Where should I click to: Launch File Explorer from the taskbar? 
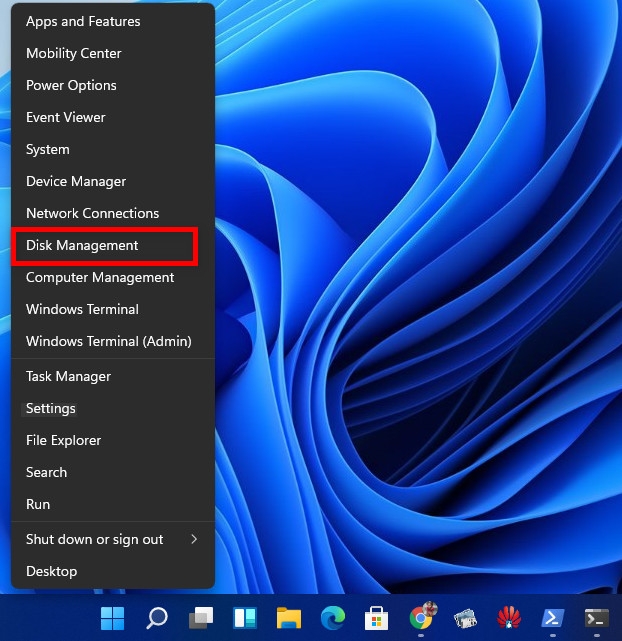click(289, 618)
